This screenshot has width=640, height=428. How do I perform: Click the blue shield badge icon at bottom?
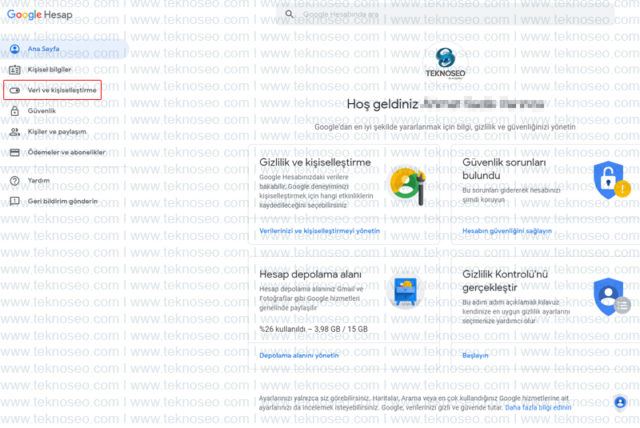pos(620,403)
